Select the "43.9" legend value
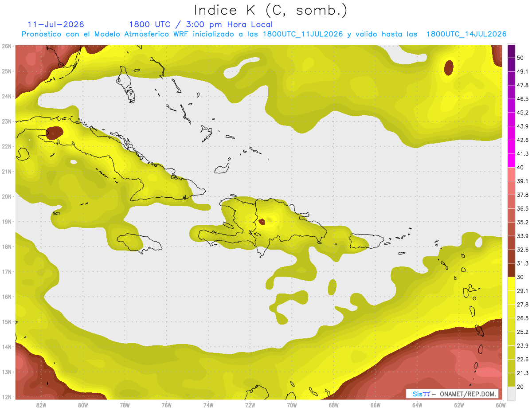 523,126
